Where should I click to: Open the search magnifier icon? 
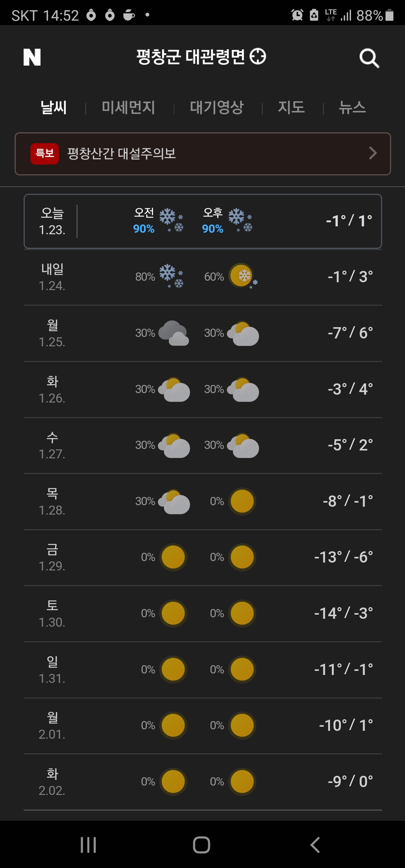click(369, 58)
